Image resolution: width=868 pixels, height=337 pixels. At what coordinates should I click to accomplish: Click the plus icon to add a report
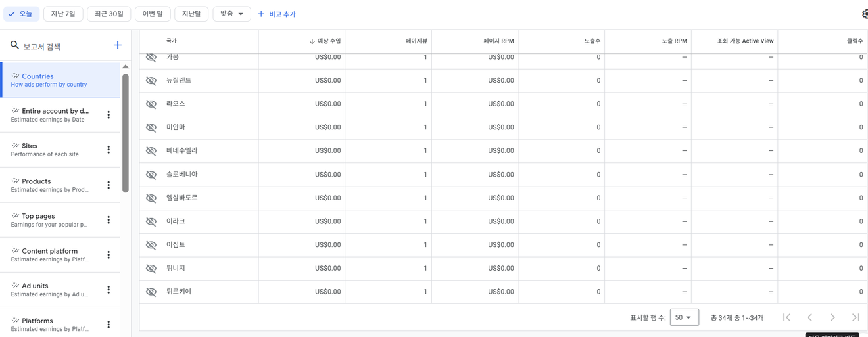click(x=118, y=45)
